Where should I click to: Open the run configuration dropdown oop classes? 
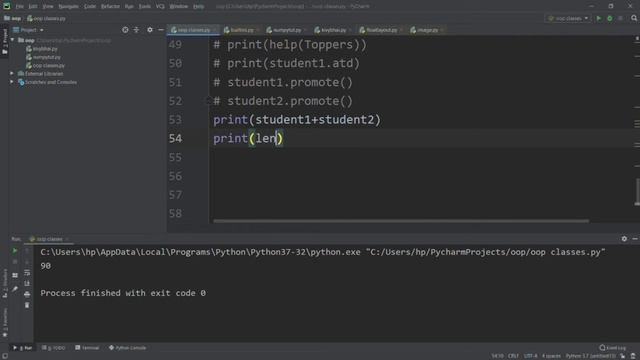tap(568, 18)
